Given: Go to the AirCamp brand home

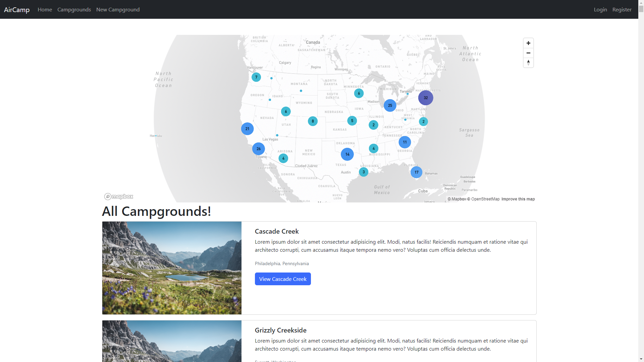Looking at the screenshot, I should (17, 9).
